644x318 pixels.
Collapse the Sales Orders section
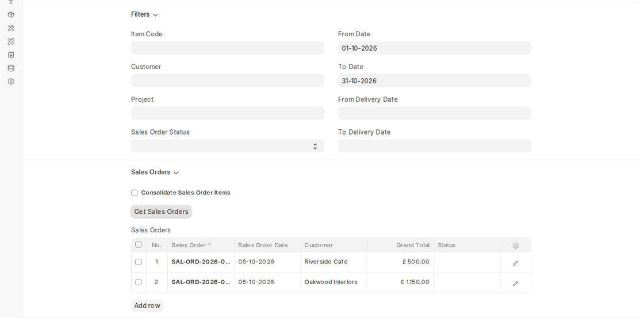pos(155,172)
